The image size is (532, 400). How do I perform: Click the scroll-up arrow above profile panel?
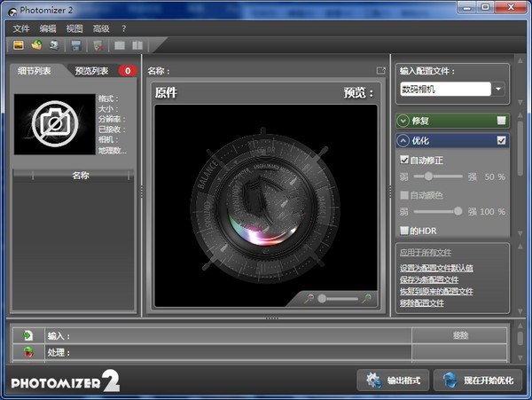(x=520, y=60)
